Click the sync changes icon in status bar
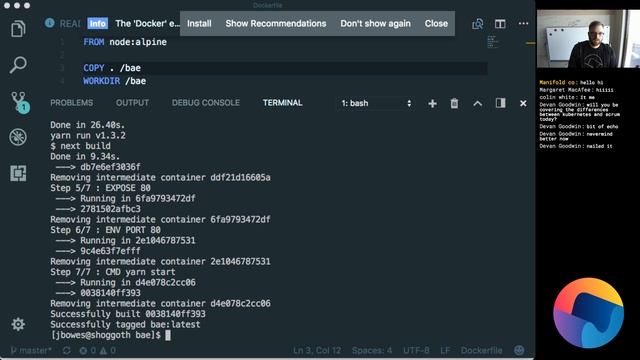Image resolution: width=640 pixels, height=360 pixels. tap(66, 350)
